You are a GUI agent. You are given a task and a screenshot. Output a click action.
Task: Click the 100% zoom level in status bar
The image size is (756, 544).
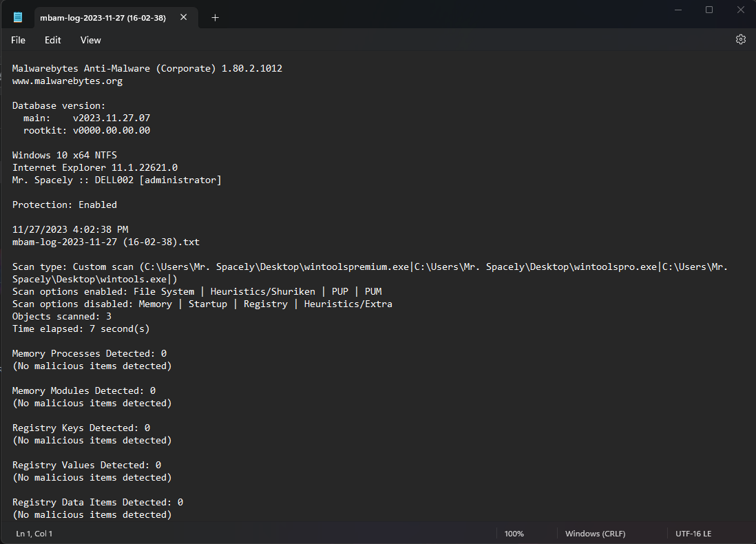pos(514,534)
